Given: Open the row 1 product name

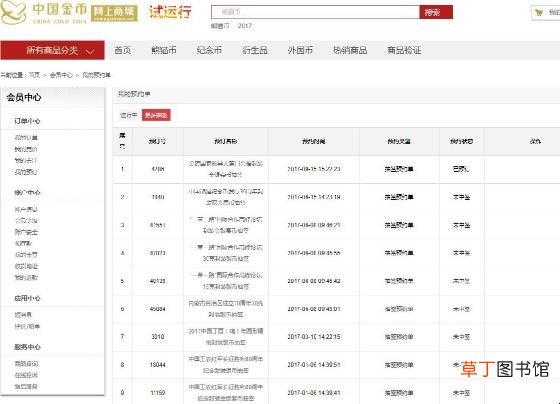Looking at the screenshot, I should [x=226, y=169].
